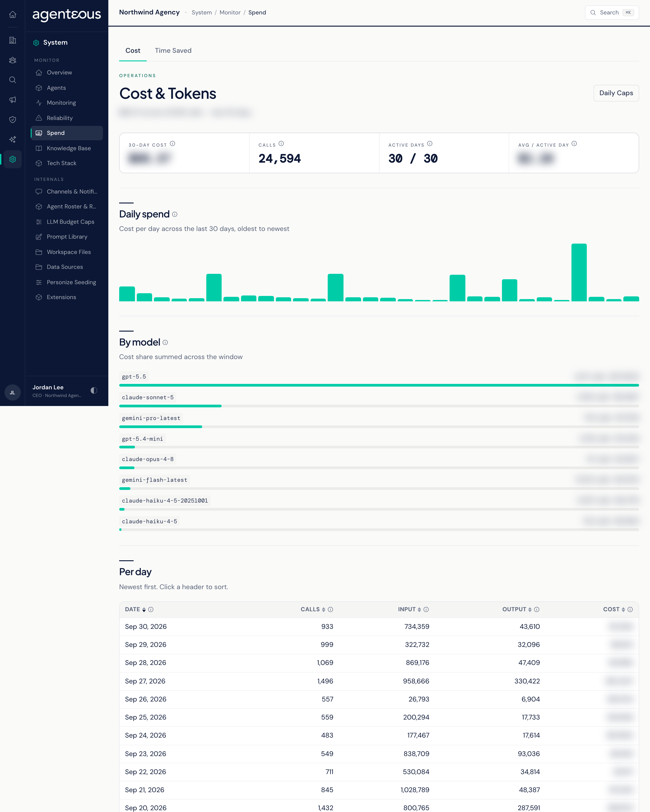Open the building icon in the left rail

tap(12, 40)
